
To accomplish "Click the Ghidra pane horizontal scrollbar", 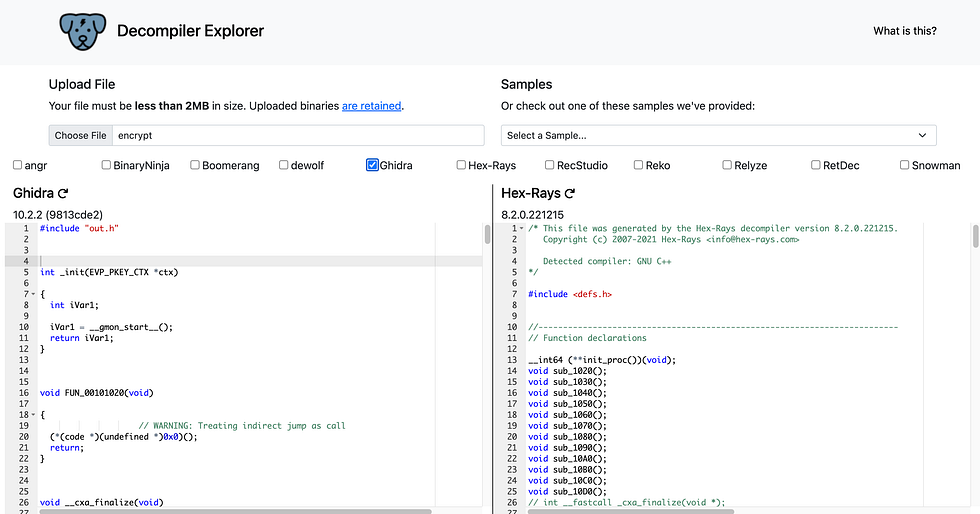I will (x=235, y=511).
